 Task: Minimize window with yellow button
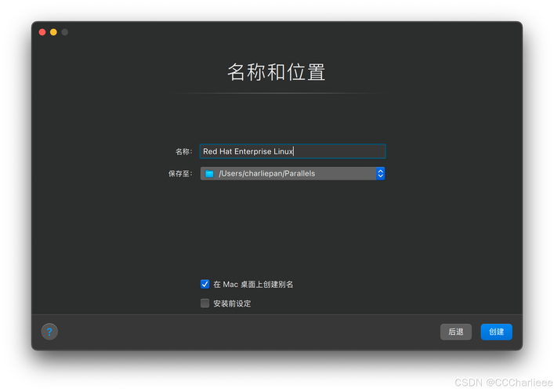tap(53, 32)
